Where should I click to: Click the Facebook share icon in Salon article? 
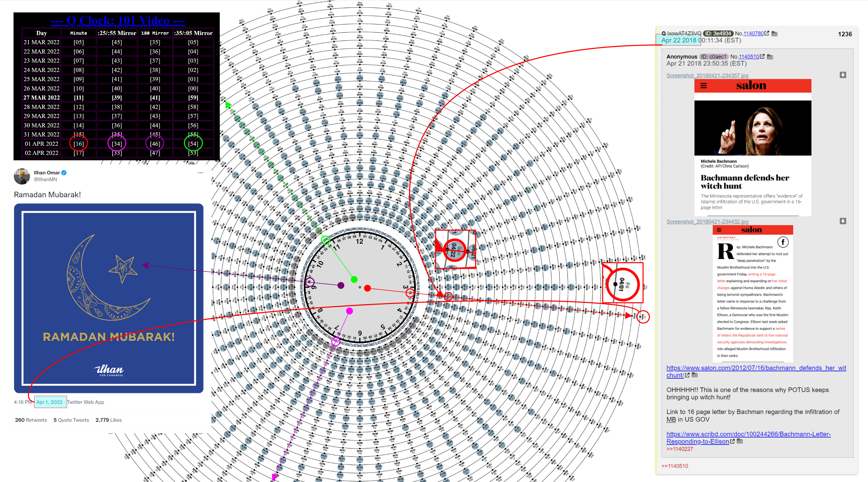(783, 242)
